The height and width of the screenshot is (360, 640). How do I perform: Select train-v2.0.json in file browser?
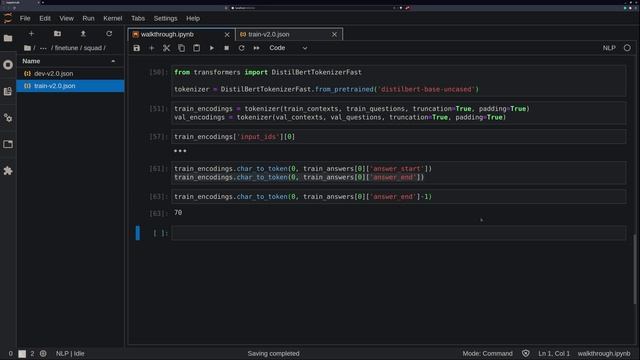[70, 86]
